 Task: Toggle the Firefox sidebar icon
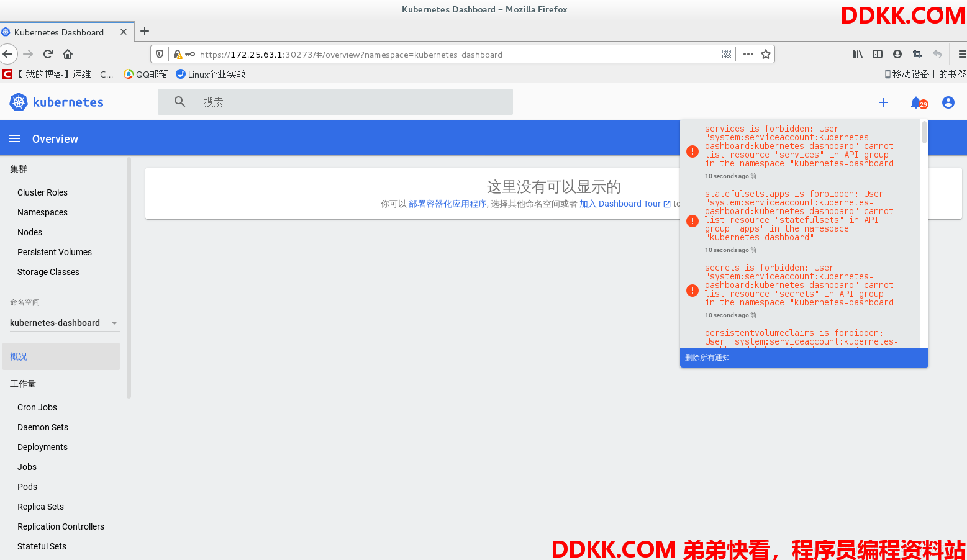pyautogui.click(x=878, y=54)
